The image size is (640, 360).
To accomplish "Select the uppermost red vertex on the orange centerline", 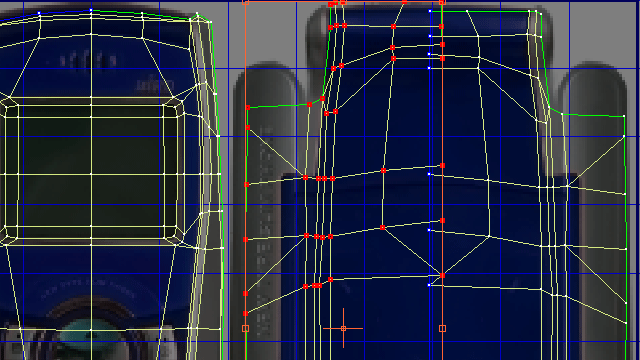I will tap(441, 27).
